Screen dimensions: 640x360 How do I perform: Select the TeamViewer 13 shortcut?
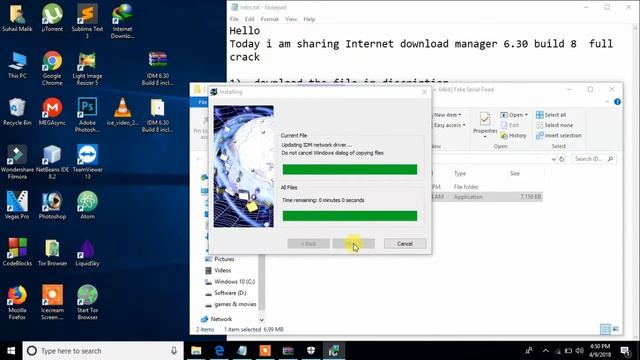point(87,162)
